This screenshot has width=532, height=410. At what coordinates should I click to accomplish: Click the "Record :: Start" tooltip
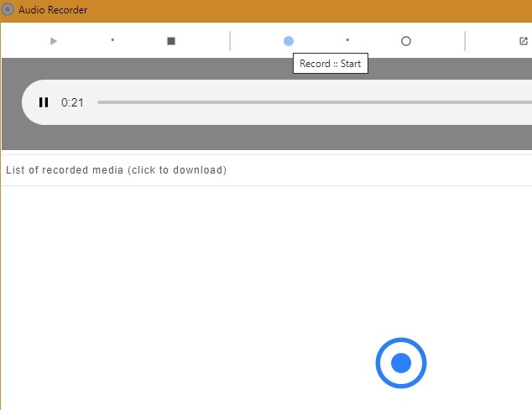(331, 64)
